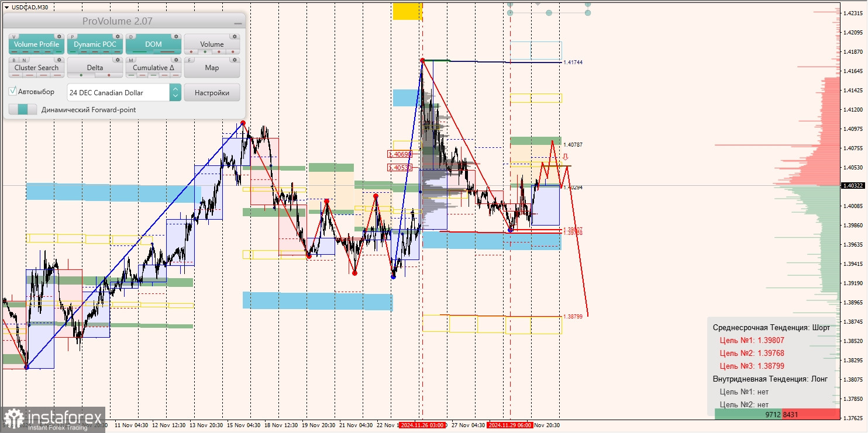The width and height of the screenshot is (868, 433).
Task: Click the green 9712 volume bar
Action: (748, 414)
